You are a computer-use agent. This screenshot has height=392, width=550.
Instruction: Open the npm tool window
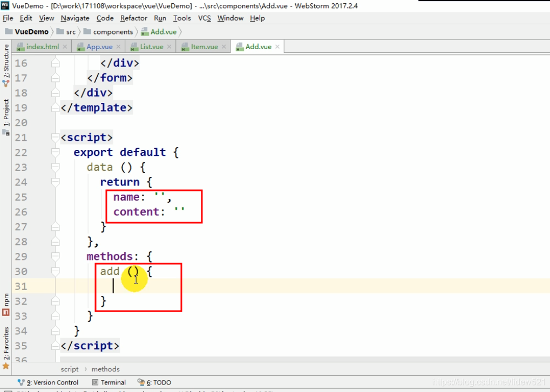[6, 305]
